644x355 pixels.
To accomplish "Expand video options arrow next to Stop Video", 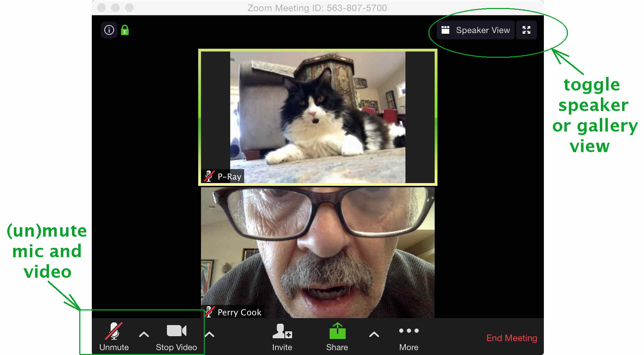I will (209, 334).
